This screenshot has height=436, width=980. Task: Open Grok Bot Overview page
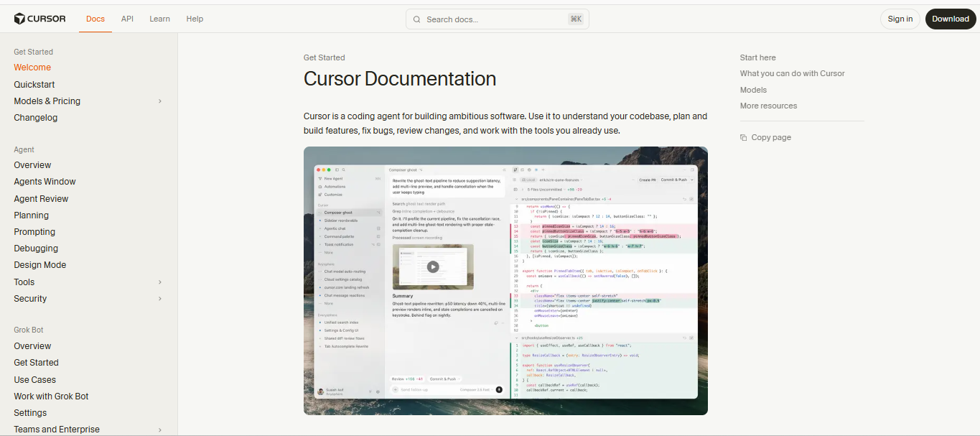tap(32, 346)
